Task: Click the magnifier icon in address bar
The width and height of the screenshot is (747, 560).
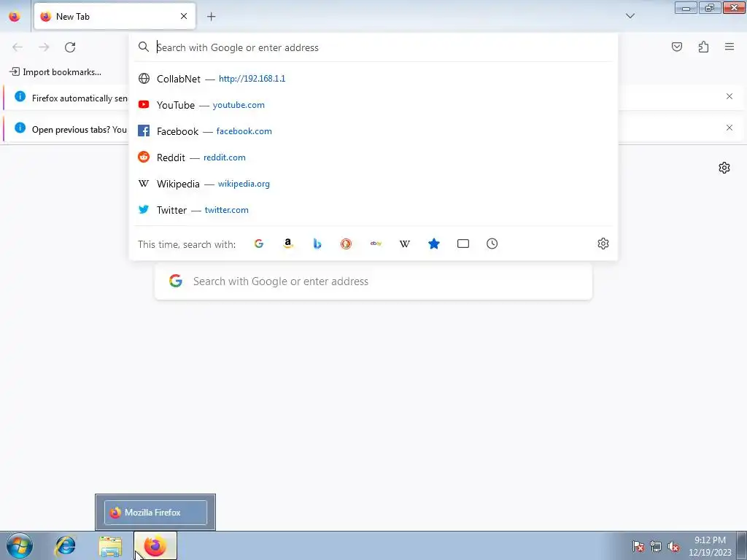Action: [x=144, y=47]
